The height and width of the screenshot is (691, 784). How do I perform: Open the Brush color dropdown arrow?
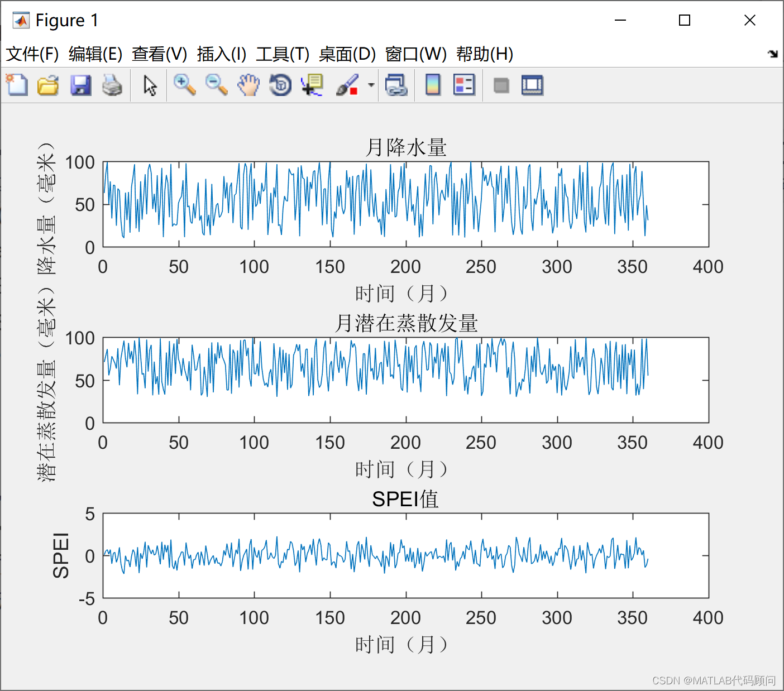371,85
